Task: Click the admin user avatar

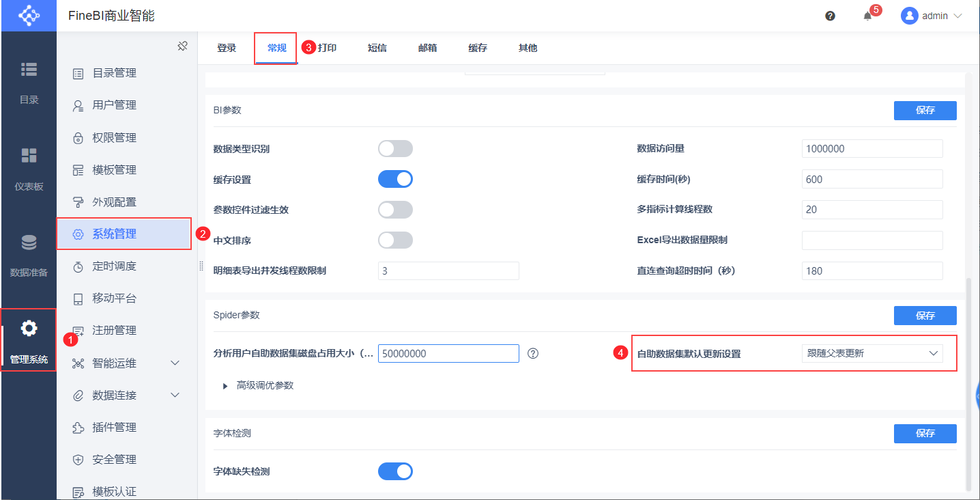Action: pyautogui.click(x=909, y=16)
